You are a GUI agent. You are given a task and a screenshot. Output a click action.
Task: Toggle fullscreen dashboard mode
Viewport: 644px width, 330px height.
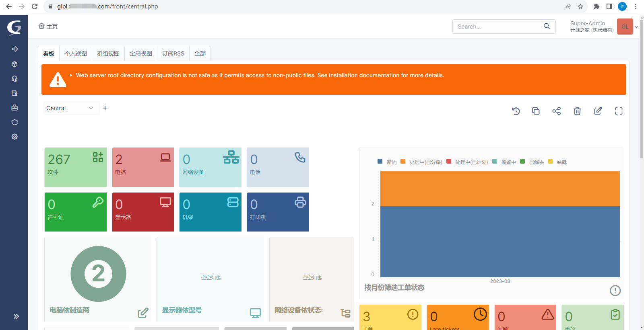(619, 111)
